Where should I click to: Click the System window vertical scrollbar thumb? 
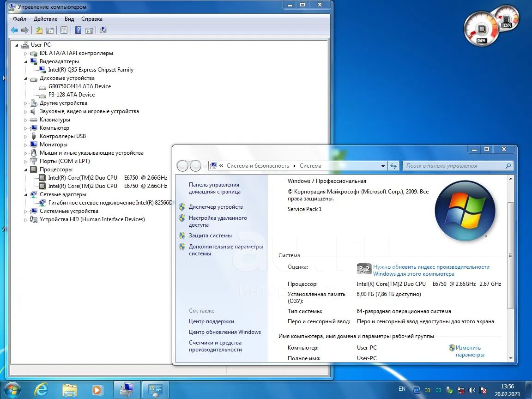click(x=511, y=255)
